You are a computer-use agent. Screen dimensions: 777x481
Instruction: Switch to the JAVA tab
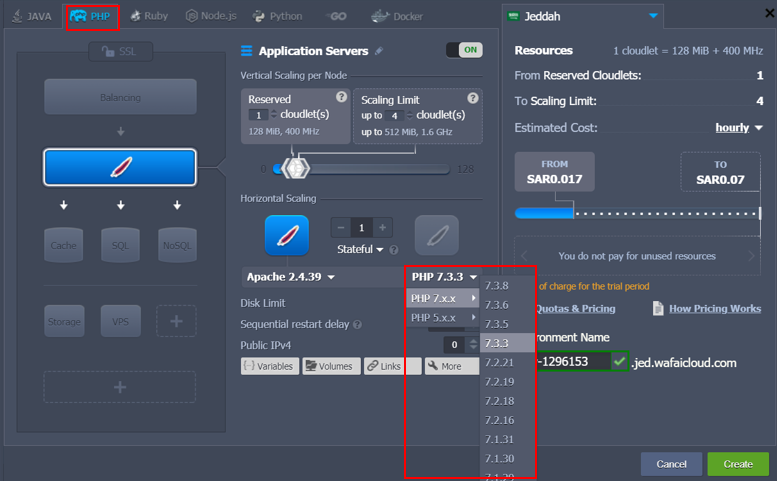pyautogui.click(x=32, y=16)
